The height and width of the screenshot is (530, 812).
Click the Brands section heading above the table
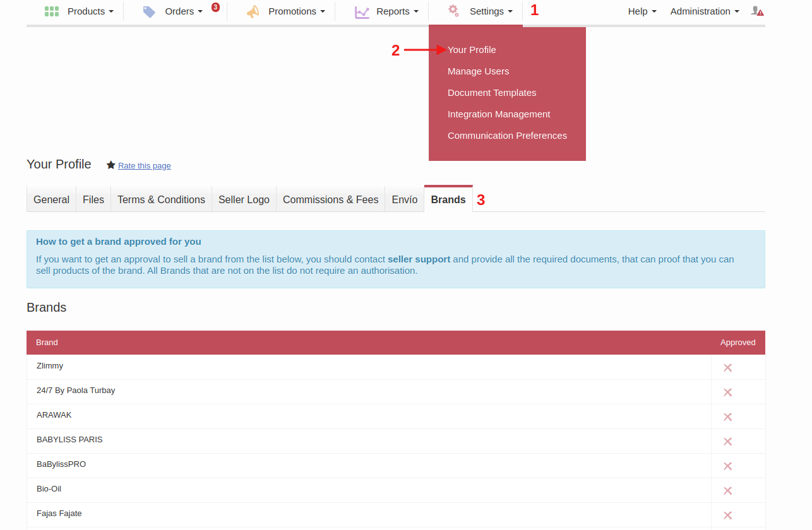click(x=47, y=308)
